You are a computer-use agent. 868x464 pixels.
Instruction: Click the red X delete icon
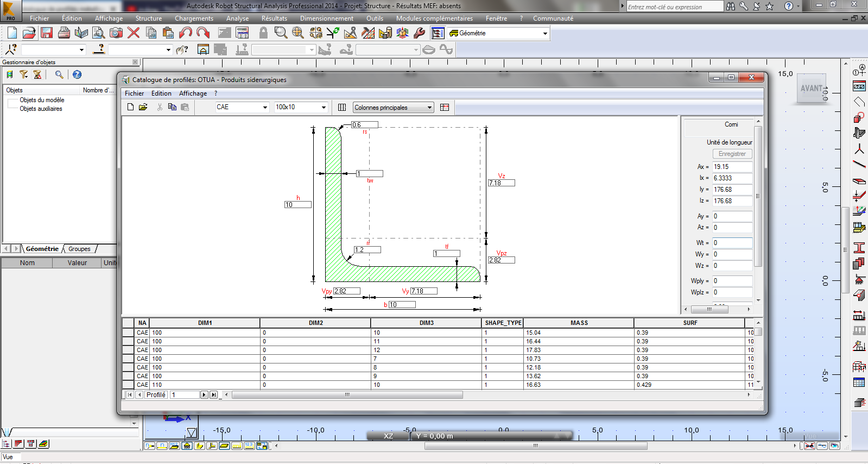coord(134,33)
